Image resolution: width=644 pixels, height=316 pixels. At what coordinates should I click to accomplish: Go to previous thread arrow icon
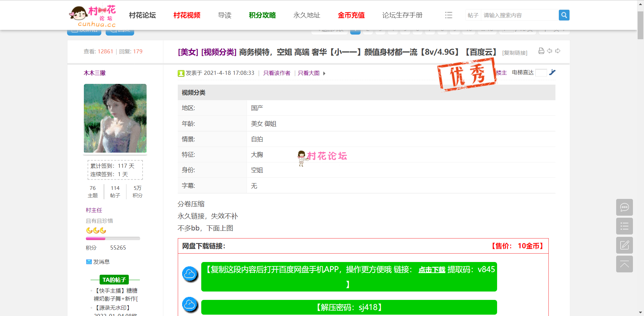tap(549, 51)
